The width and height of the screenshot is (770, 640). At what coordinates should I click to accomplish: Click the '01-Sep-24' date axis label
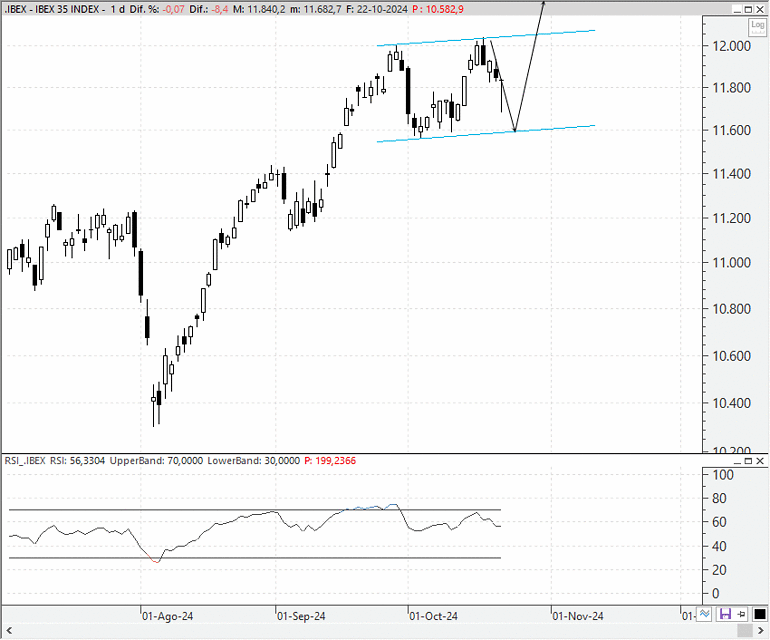coord(301,616)
